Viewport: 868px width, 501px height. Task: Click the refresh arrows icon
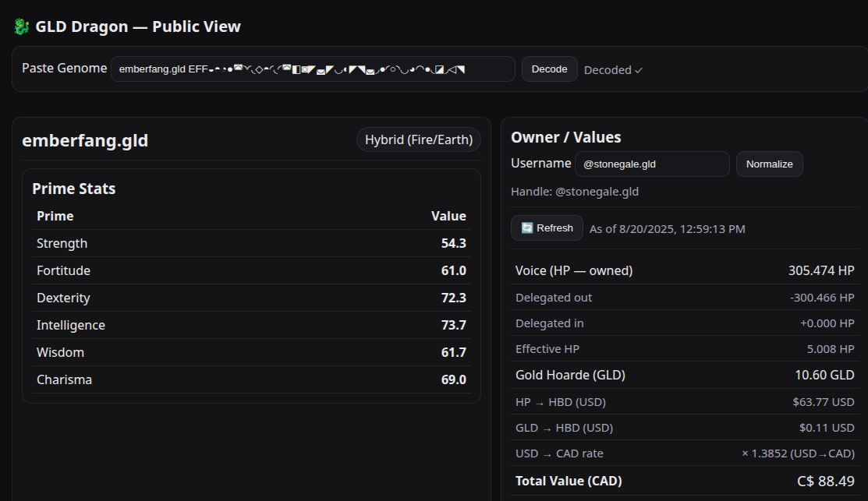point(527,228)
